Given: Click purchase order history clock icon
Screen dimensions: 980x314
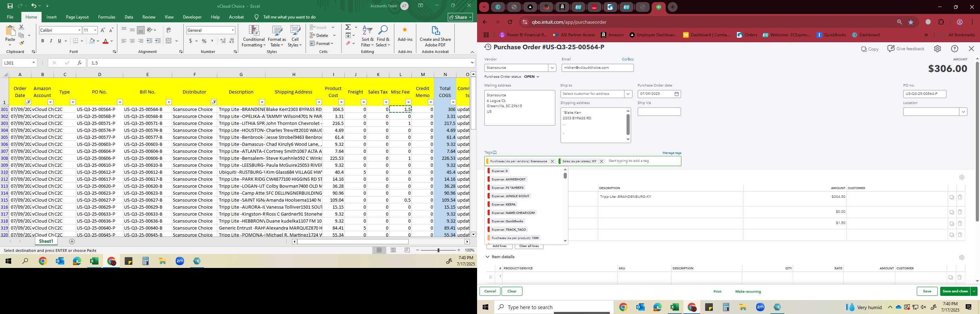Looking at the screenshot, I should 488,47.
